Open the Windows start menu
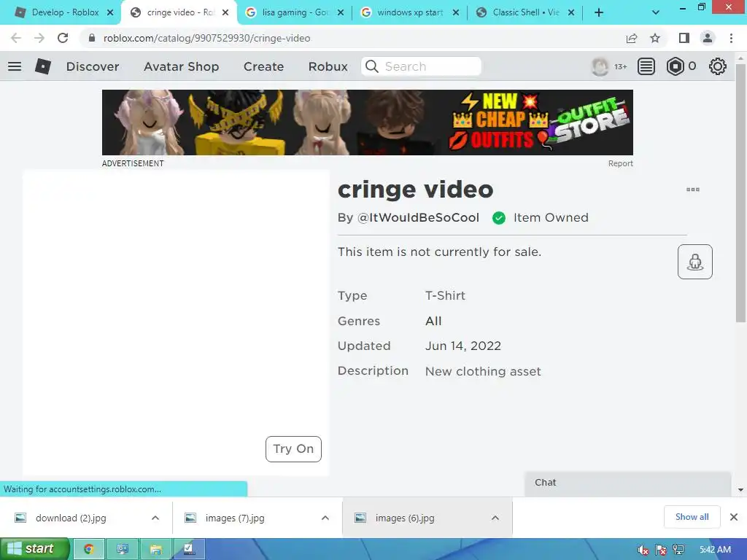Image resolution: width=747 pixels, height=560 pixels. [34, 549]
